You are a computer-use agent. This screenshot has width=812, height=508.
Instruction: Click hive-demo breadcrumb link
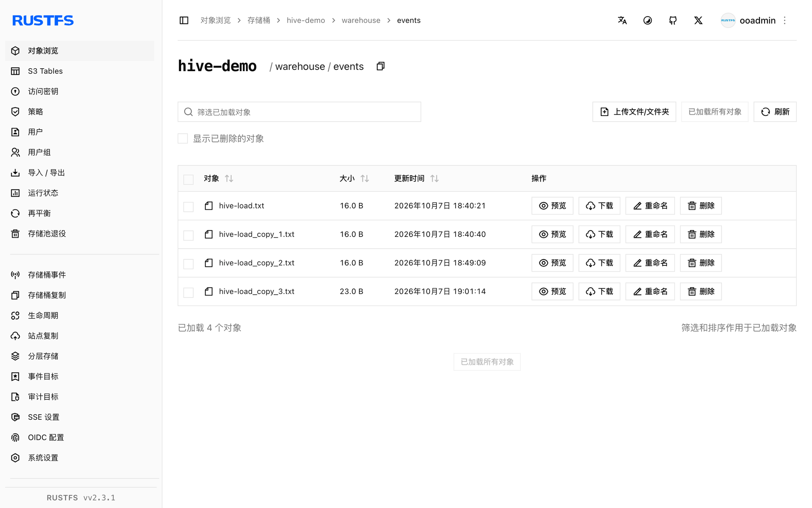306,20
